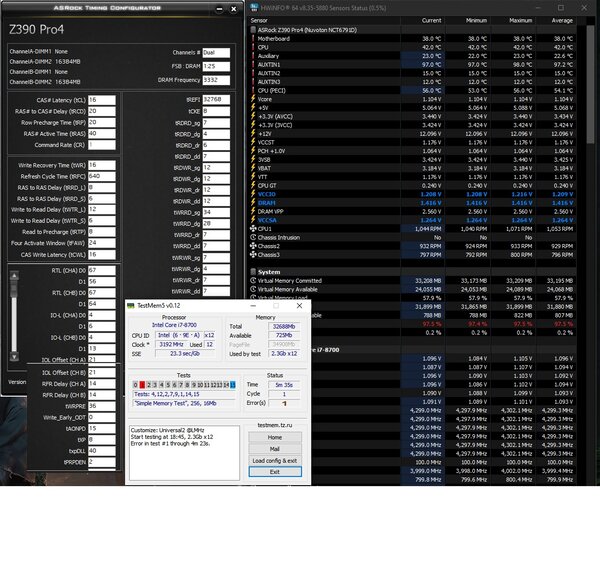This screenshot has width=600, height=568.
Task: Click the icon of the Chassis Intrusion row
Action: pos(253,237)
